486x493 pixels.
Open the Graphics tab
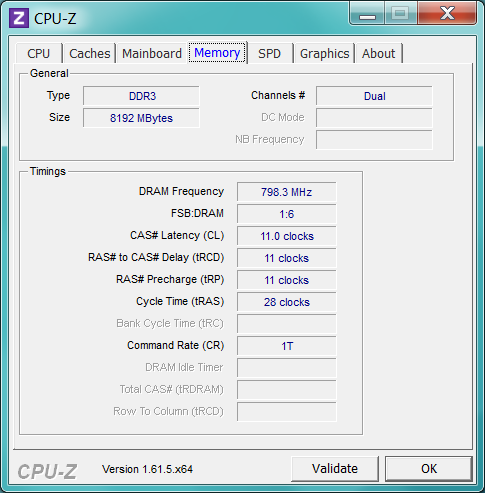[324, 53]
